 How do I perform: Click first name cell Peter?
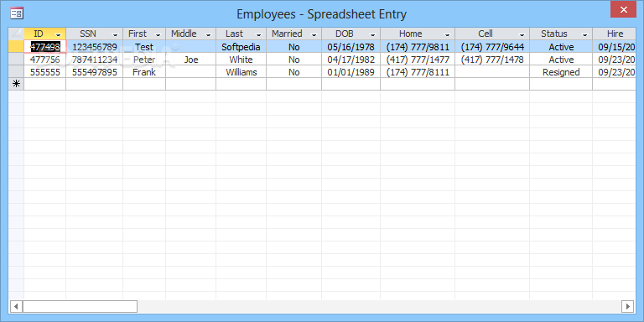[144, 60]
